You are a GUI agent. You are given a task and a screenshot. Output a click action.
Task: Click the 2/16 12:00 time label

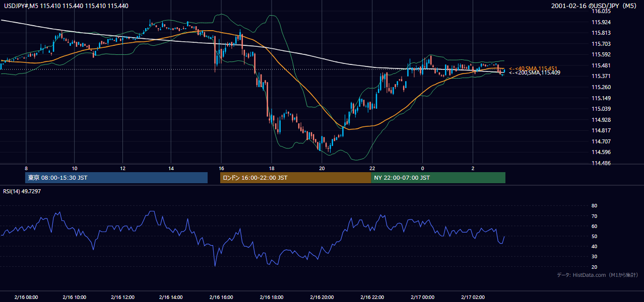coord(122,297)
